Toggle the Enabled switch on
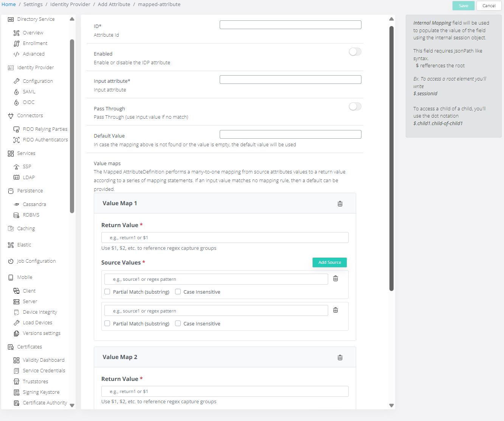 point(355,52)
